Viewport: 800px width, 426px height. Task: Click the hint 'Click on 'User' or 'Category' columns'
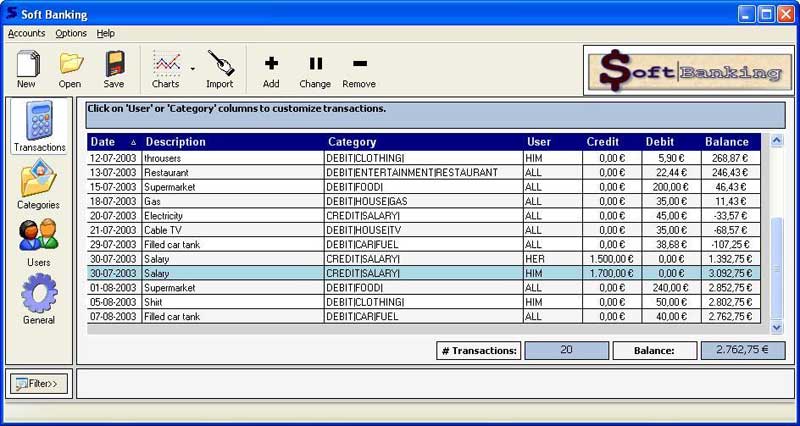237,109
